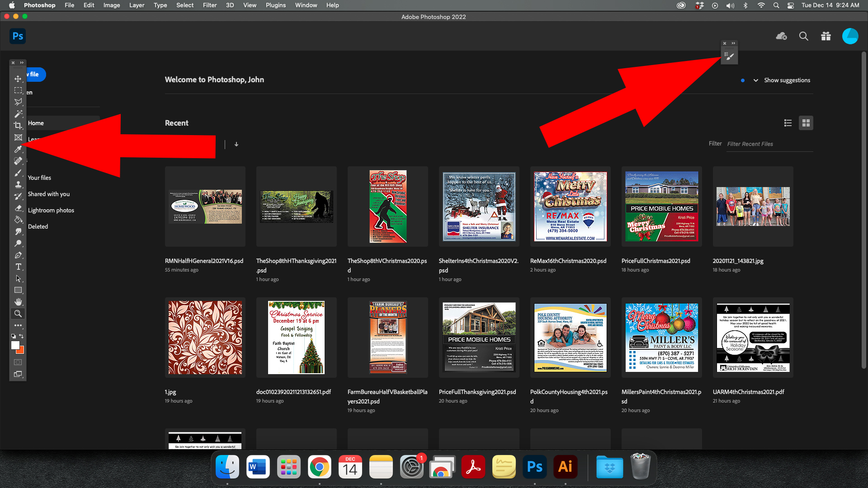Select the Crop tool

[x=18, y=126]
